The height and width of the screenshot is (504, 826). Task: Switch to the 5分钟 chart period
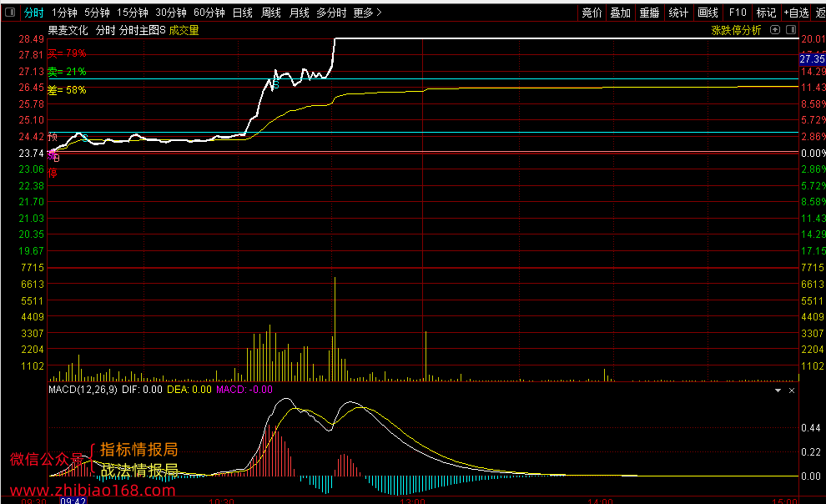97,13
